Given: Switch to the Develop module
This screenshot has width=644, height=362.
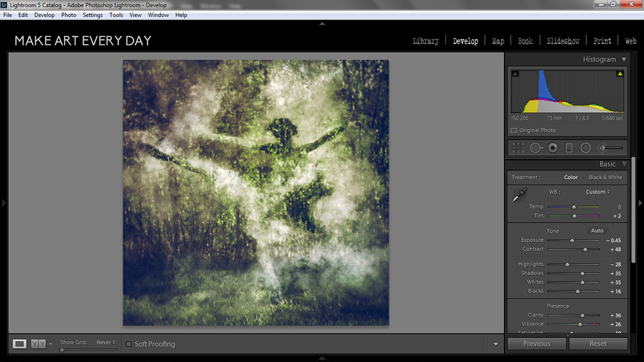Looking at the screenshot, I should coord(465,41).
